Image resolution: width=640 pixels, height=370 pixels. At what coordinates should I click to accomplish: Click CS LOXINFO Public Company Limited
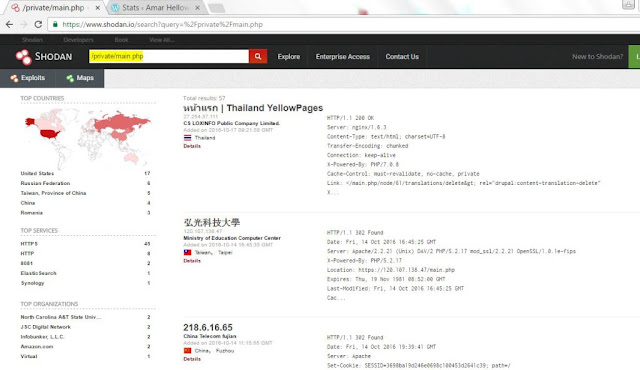coord(231,123)
